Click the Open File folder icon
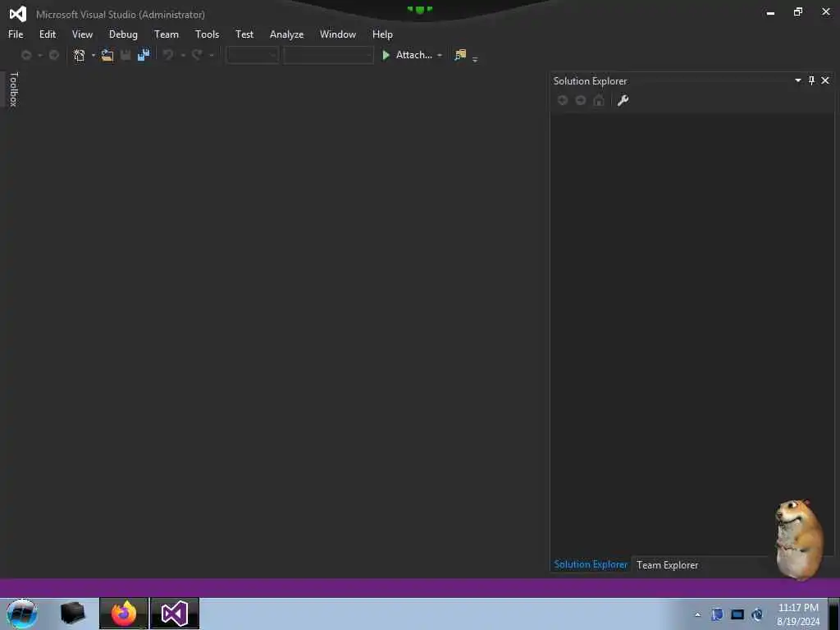840x630 pixels. tap(107, 55)
